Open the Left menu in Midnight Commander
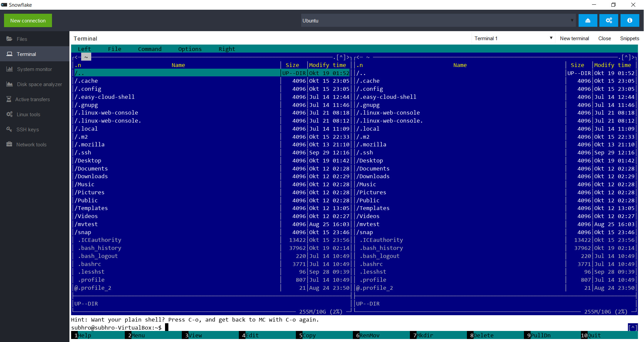 point(85,49)
